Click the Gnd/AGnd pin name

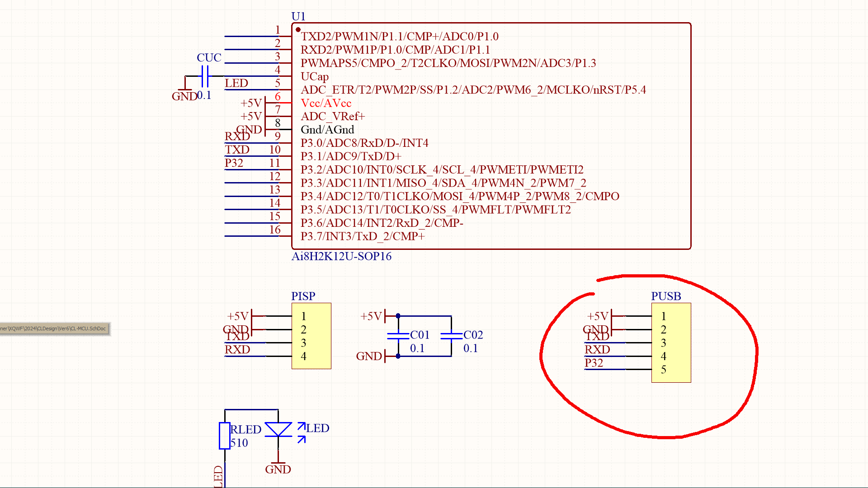pyautogui.click(x=327, y=130)
